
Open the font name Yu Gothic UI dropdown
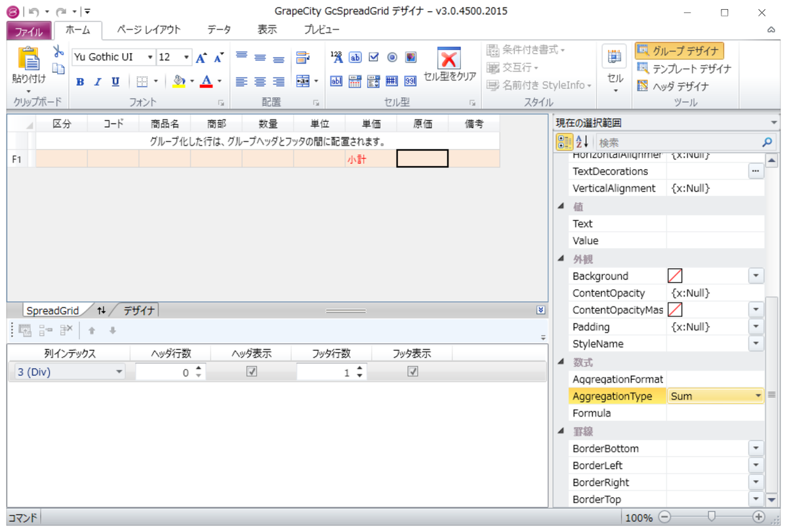coord(150,58)
